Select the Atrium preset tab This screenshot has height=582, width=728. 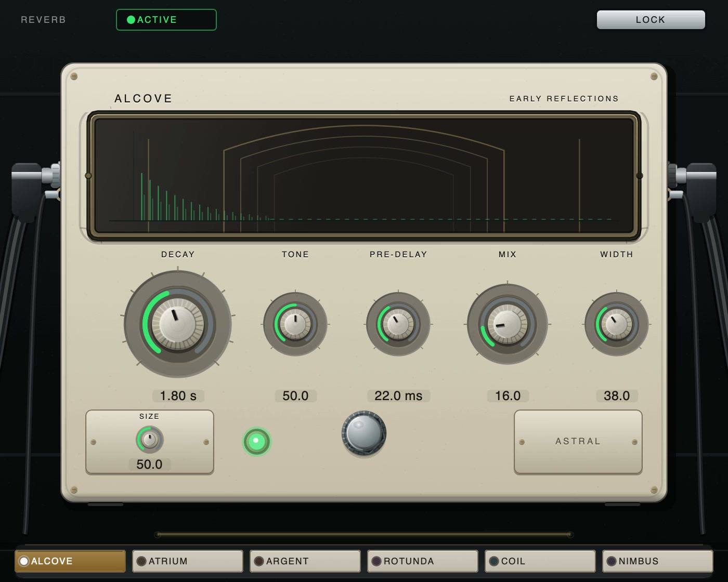(188, 561)
